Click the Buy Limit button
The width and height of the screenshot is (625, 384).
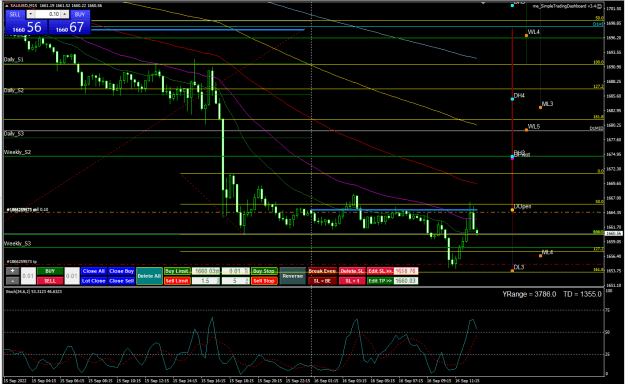coord(177,271)
